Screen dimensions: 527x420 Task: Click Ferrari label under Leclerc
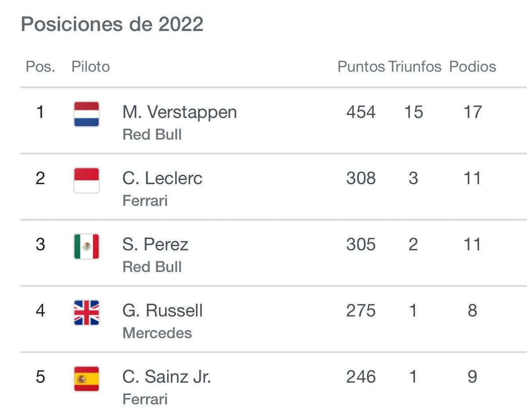(x=145, y=201)
